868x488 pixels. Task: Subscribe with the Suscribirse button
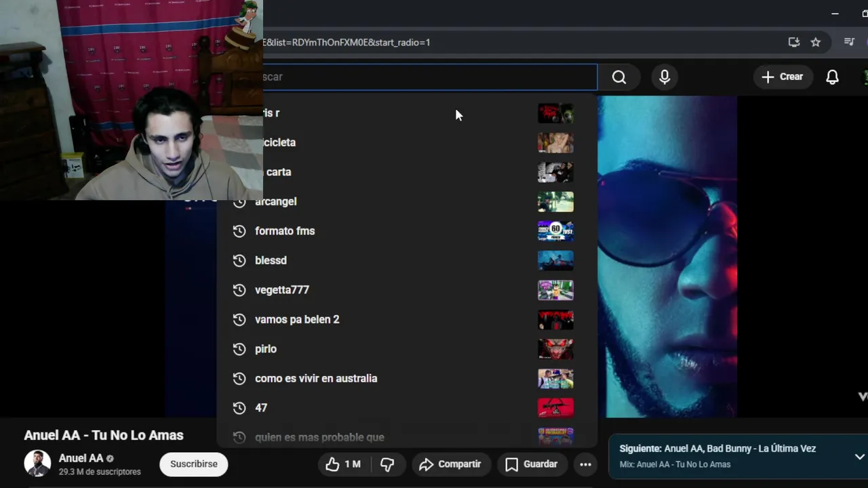pyautogui.click(x=194, y=464)
